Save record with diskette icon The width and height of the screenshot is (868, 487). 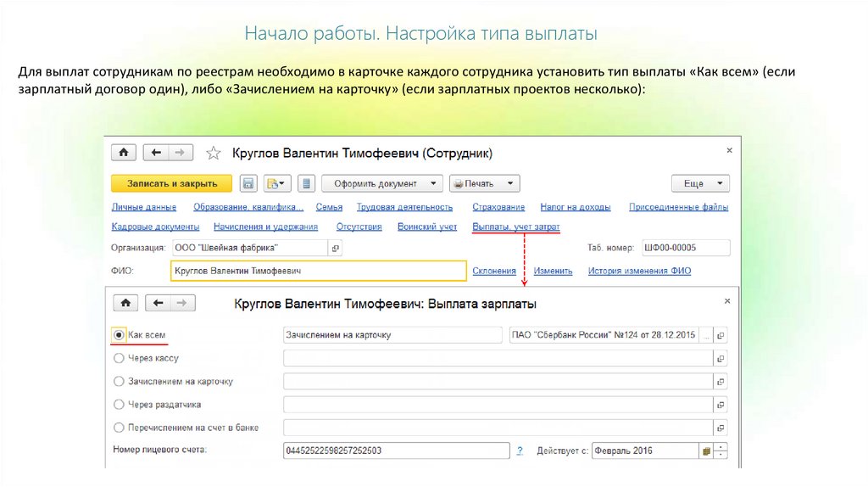pos(248,183)
